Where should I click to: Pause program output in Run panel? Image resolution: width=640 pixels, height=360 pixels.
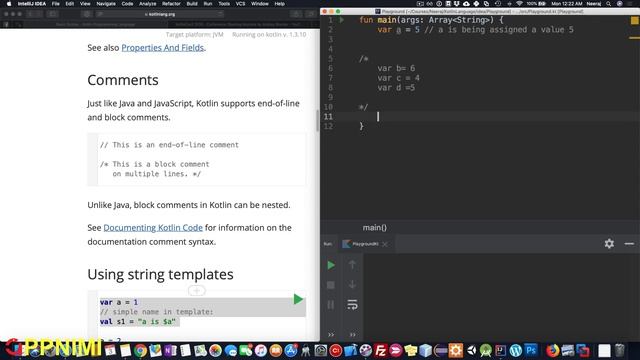point(331,304)
